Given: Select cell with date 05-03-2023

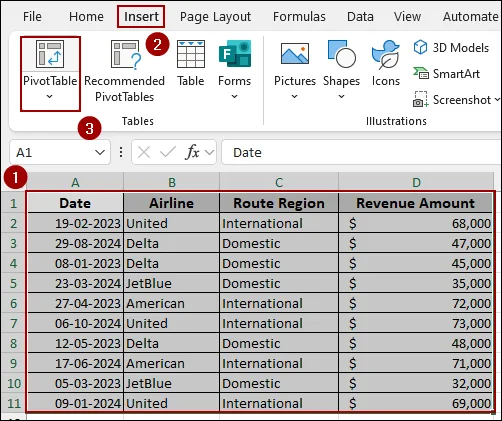Looking at the screenshot, I should point(75,383).
